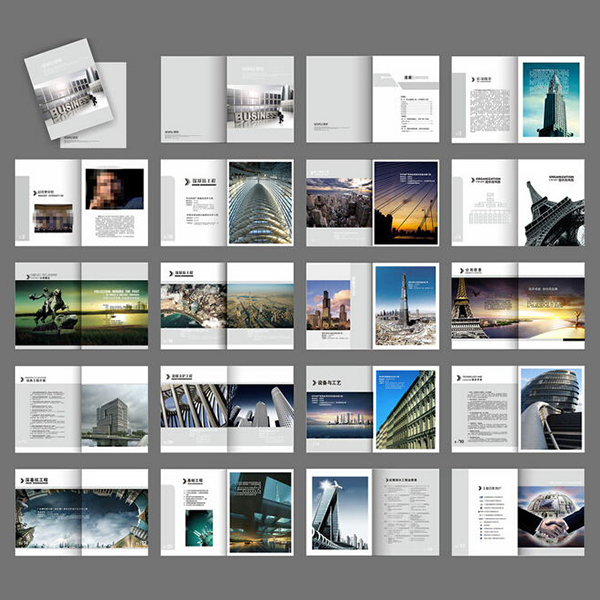The width and height of the screenshot is (600, 600).
Task: Click the pixelated portrait photo
Action: tap(113, 188)
